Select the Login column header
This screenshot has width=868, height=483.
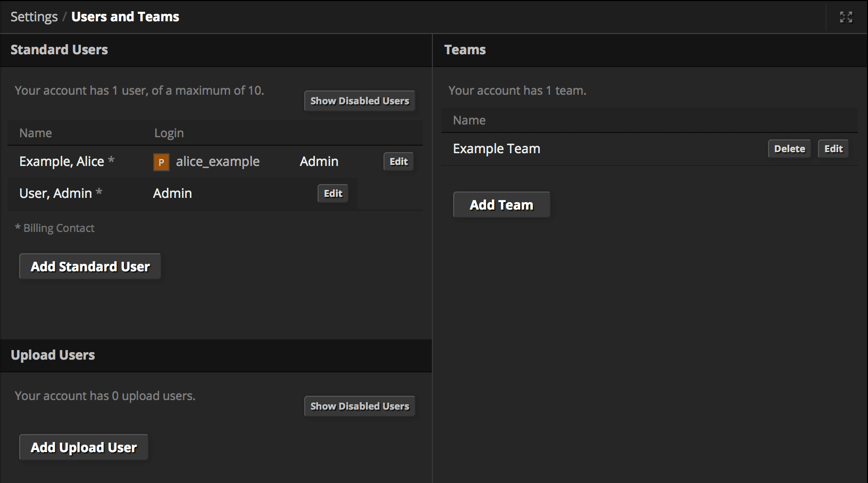point(169,133)
